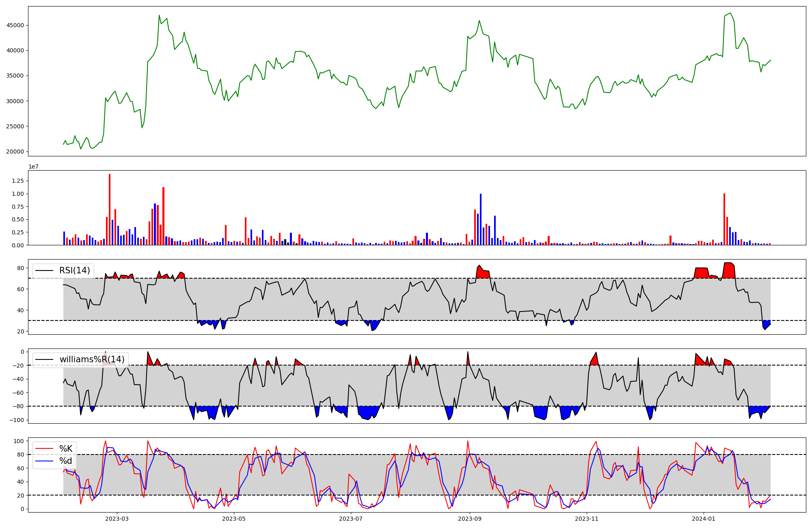Viewport: 812px width, 528px height.
Task: Click the %K legend text
Action: [66, 448]
